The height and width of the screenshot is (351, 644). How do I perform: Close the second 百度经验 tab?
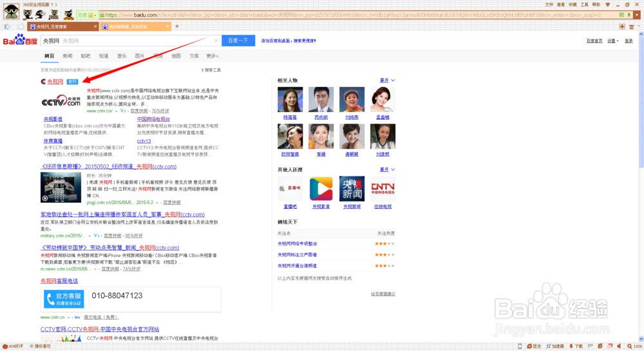coord(167,26)
